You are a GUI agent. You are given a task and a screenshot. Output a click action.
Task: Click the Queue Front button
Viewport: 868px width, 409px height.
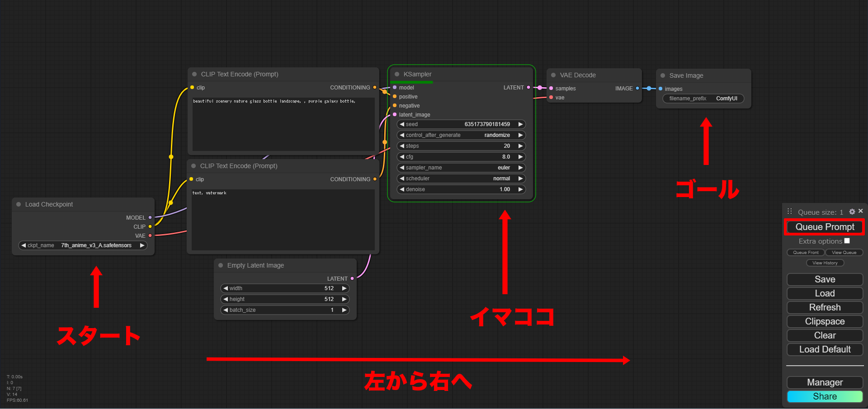coord(806,253)
